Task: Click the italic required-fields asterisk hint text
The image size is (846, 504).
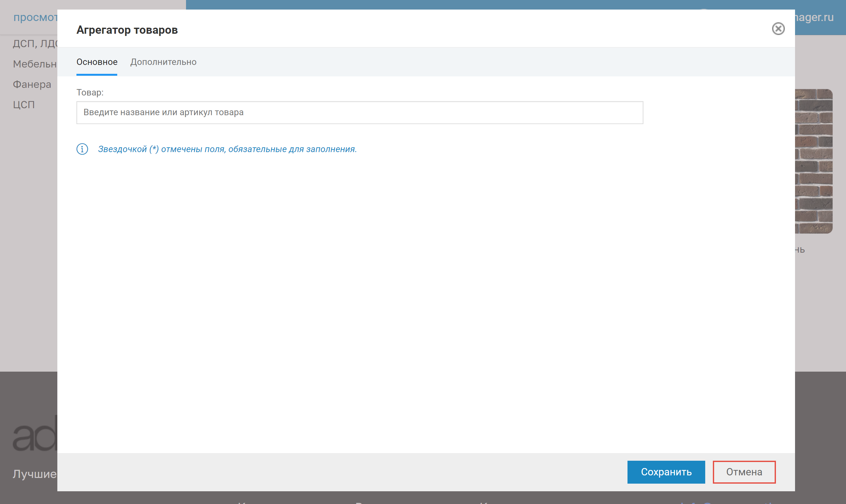Action: coord(227,149)
